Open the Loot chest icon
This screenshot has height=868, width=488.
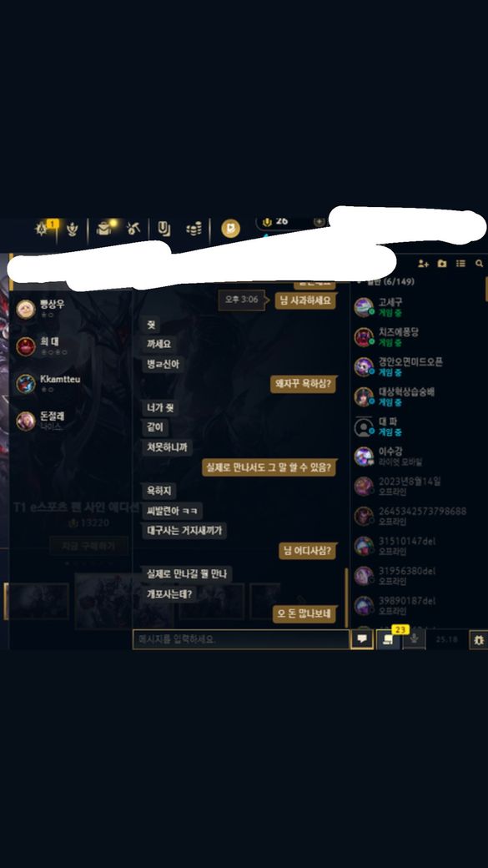pyautogui.click(x=104, y=228)
